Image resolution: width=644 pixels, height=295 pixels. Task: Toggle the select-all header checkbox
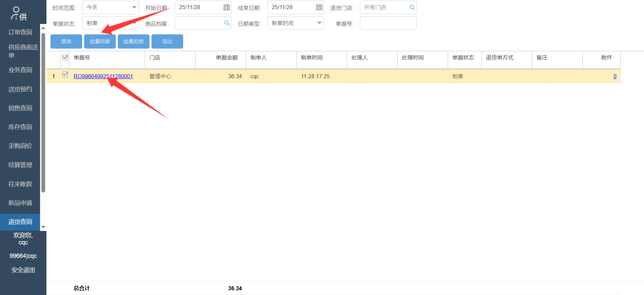pyautogui.click(x=65, y=58)
